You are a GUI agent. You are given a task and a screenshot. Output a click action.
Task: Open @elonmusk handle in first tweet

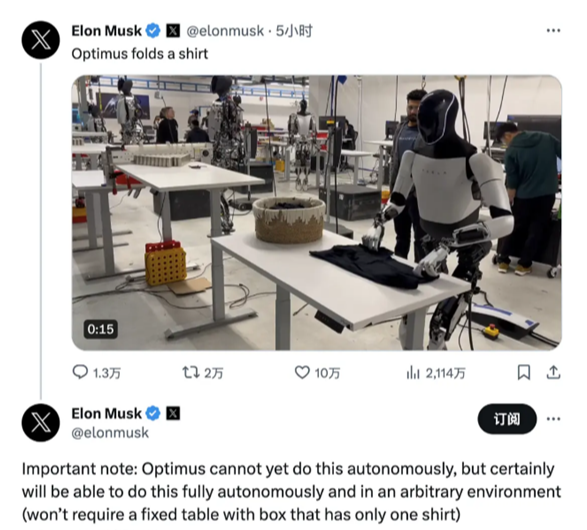(225, 31)
